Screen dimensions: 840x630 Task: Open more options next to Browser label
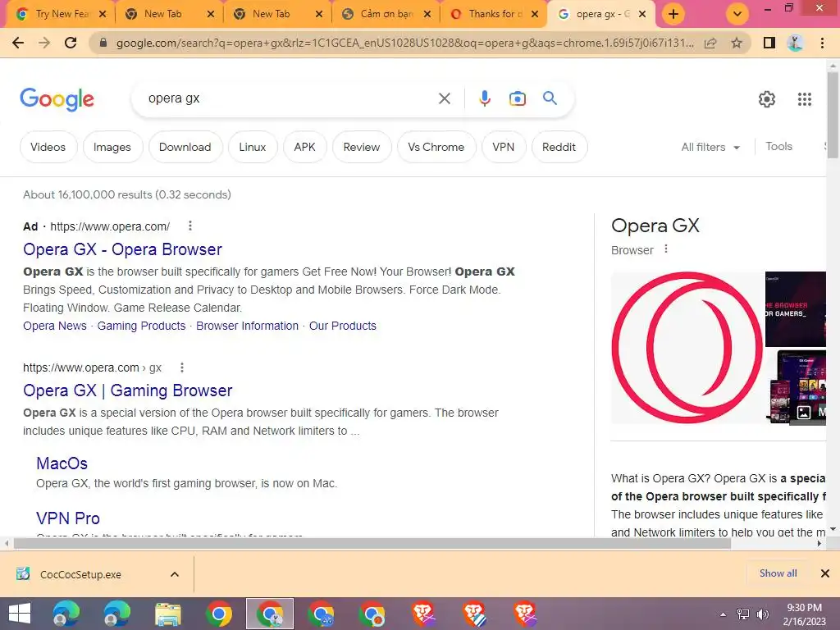tap(665, 249)
